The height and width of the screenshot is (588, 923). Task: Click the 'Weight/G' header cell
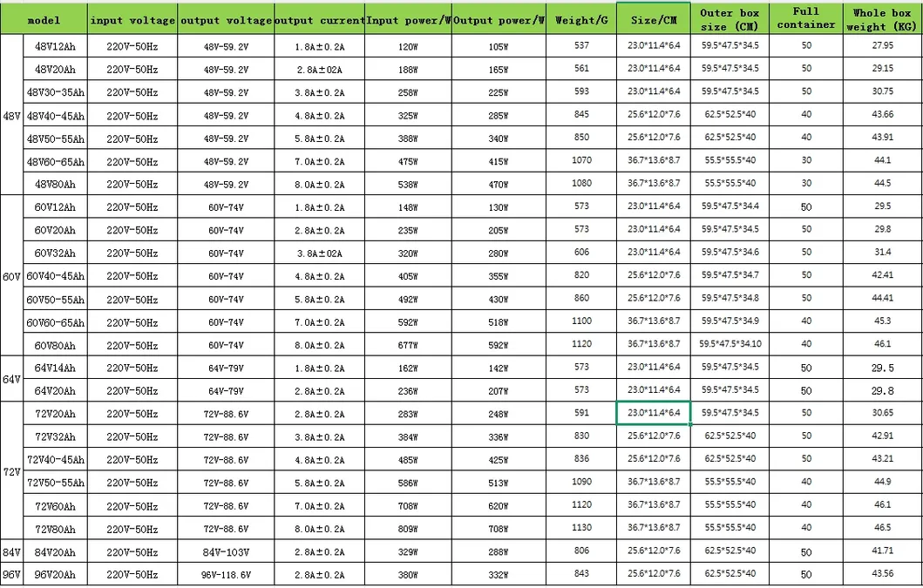[x=581, y=19]
